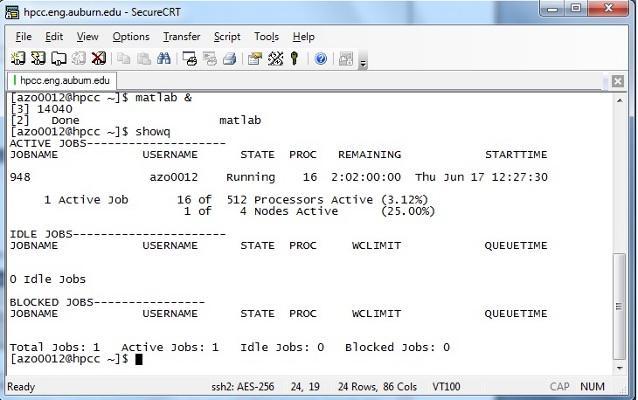Image resolution: width=638 pixels, height=400 pixels.
Task: Click the printer icon in the toolbar
Action: (x=229, y=59)
